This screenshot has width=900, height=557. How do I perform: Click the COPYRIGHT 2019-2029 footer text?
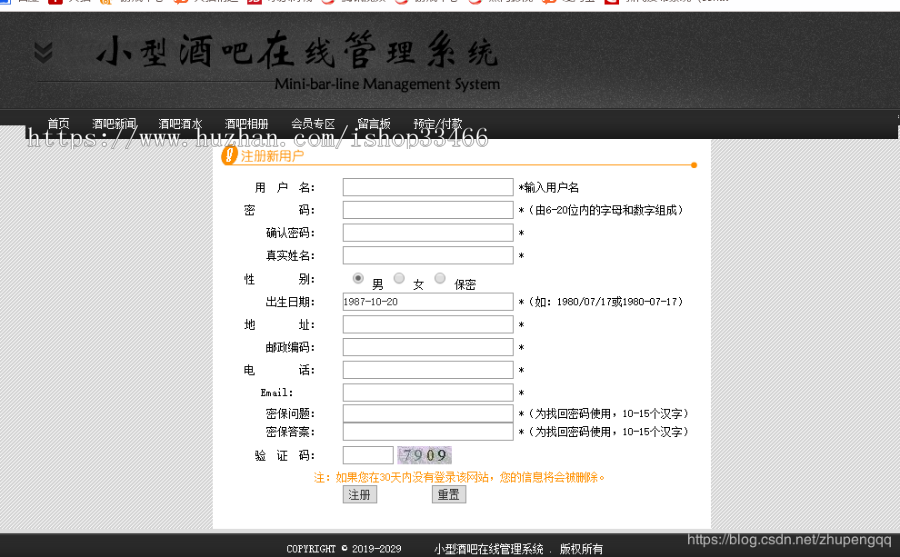[344, 549]
